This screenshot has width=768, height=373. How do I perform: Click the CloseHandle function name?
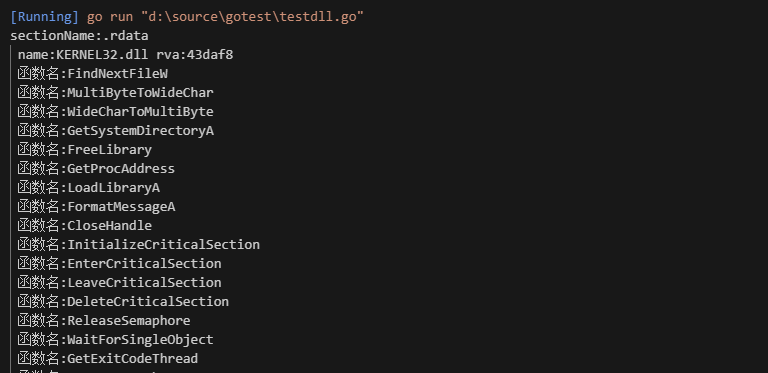[x=110, y=226]
